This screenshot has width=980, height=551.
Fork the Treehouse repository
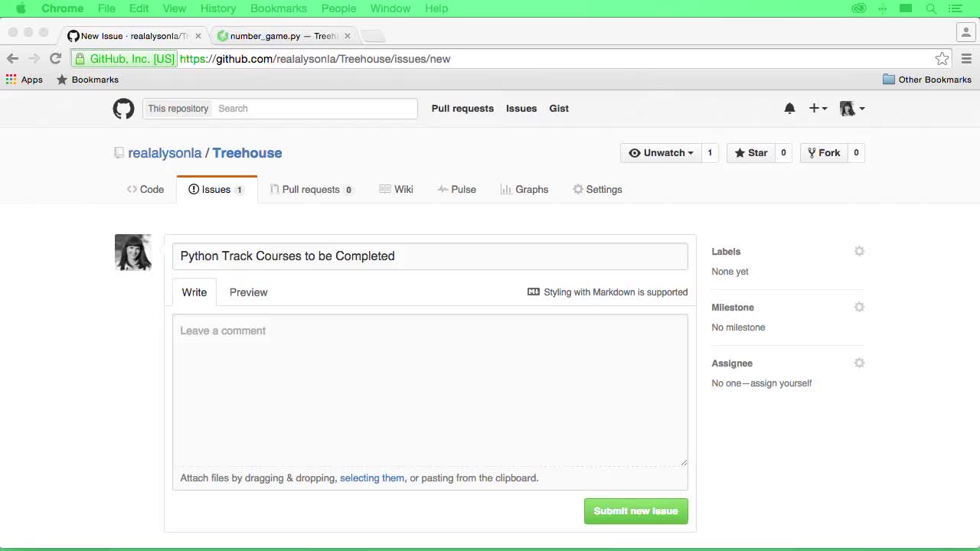(x=824, y=153)
